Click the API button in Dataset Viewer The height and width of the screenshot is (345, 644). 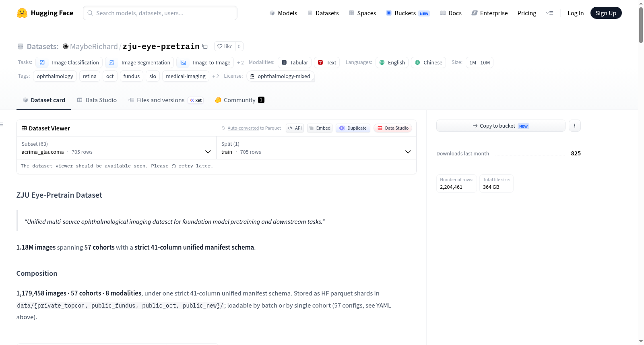[295, 128]
